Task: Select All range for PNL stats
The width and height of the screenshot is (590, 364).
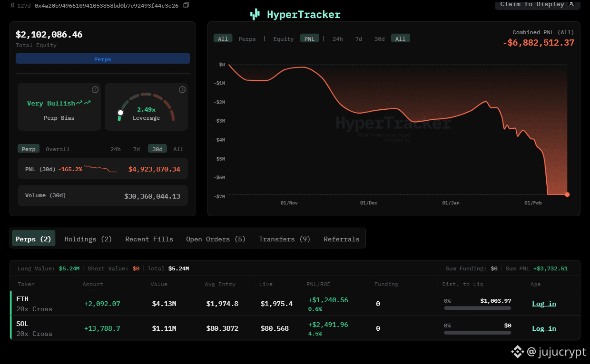Action: tap(178, 149)
